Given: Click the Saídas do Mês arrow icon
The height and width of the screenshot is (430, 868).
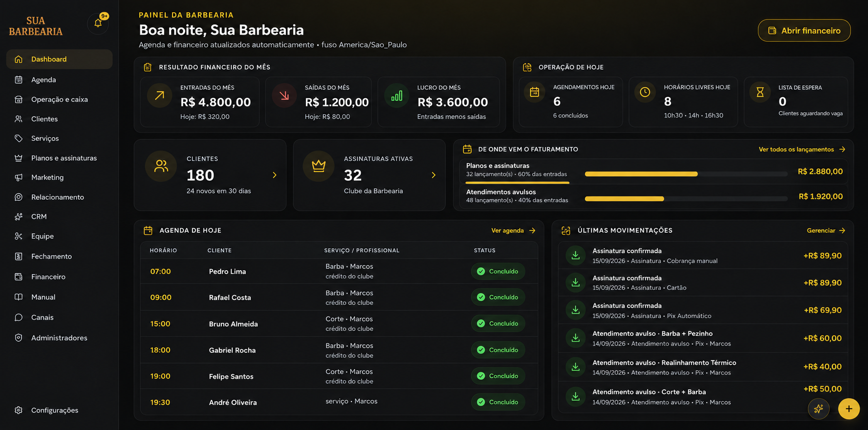Looking at the screenshot, I should click(284, 95).
